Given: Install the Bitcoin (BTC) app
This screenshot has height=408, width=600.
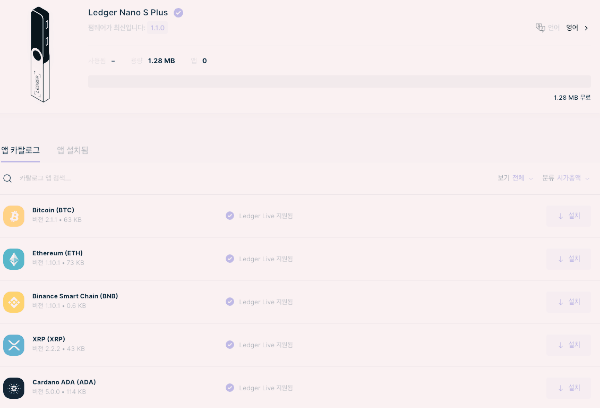Looking at the screenshot, I should (569, 216).
